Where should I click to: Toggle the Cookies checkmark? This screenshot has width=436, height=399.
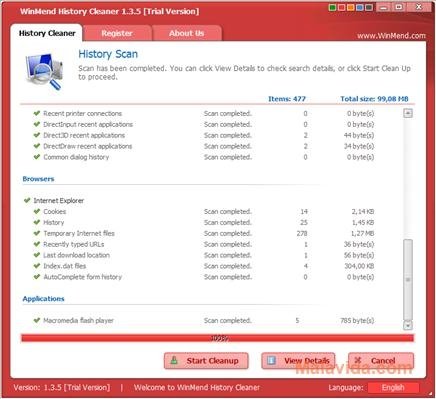[x=37, y=211]
